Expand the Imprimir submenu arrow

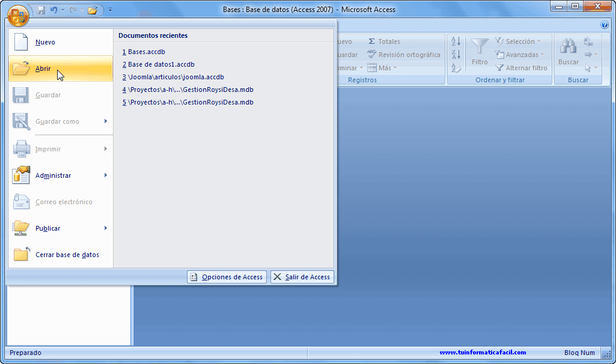[106, 149]
